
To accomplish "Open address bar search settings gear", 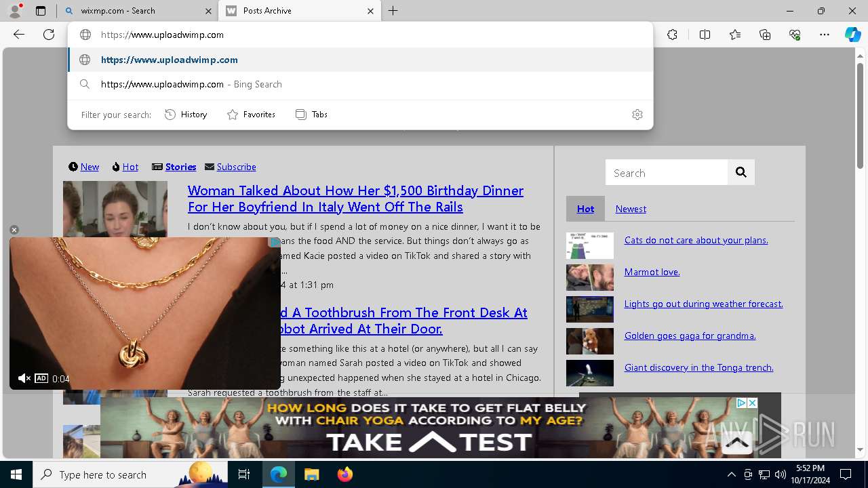I will [x=637, y=115].
